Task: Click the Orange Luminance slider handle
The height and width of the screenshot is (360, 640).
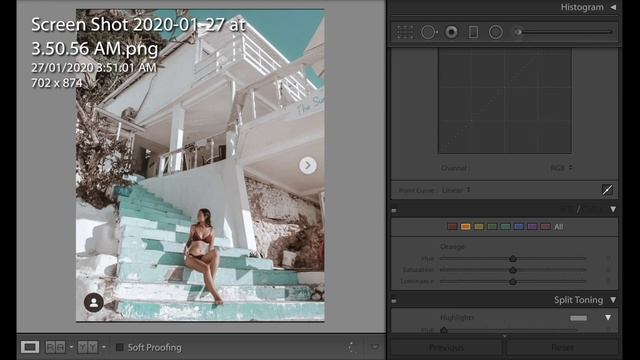Action: tap(513, 281)
